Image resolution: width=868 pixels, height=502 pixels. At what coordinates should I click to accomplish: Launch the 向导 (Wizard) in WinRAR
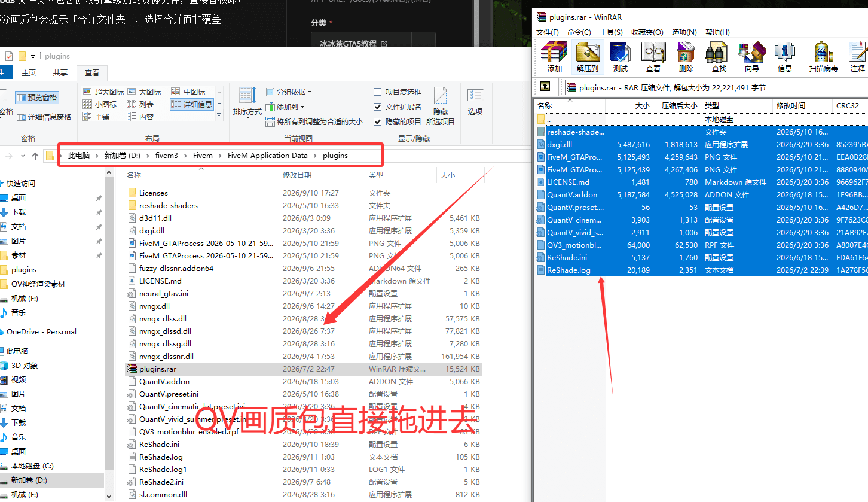click(x=752, y=57)
